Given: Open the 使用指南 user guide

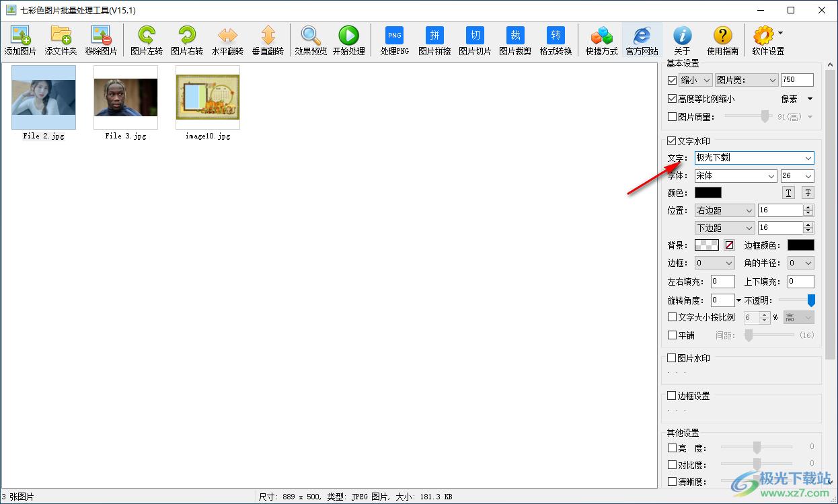Looking at the screenshot, I should tap(722, 40).
